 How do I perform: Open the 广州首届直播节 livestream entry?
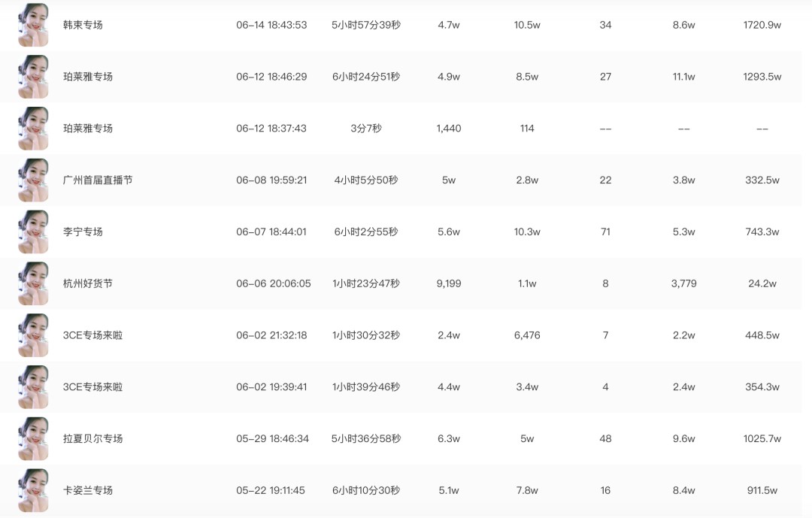point(98,180)
